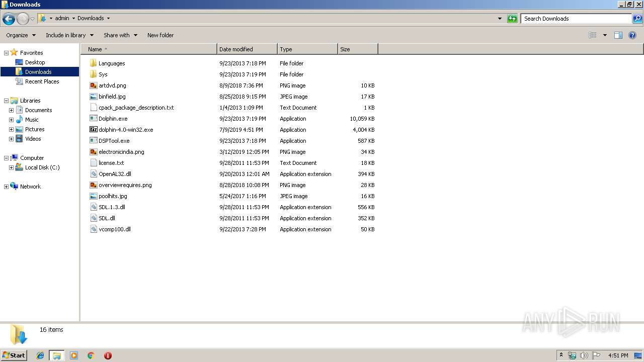The image size is (644, 362).
Task: Open the Include in library menu
Action: (69, 35)
